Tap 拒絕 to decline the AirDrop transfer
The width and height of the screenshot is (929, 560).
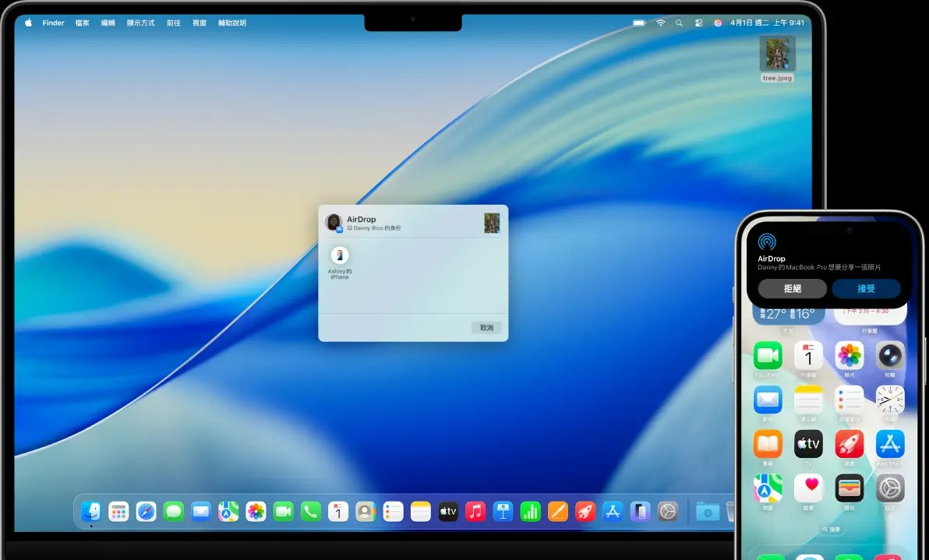pyautogui.click(x=792, y=288)
